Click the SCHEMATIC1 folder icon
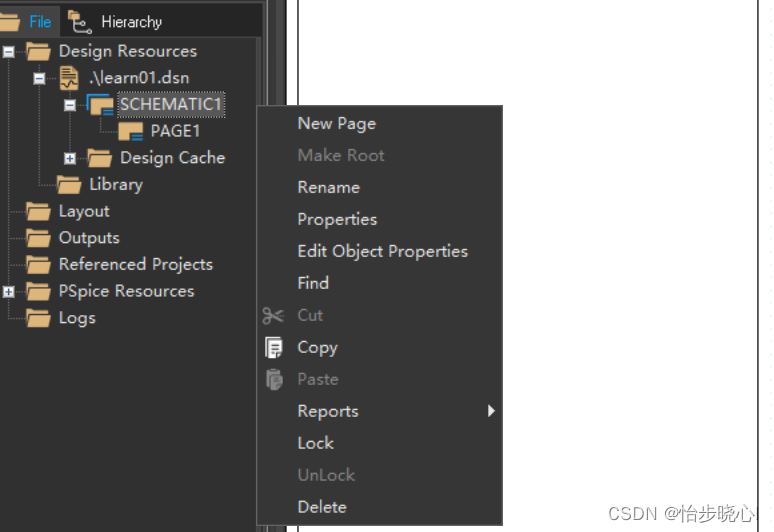The width and height of the screenshot is (774, 532). coord(100,105)
